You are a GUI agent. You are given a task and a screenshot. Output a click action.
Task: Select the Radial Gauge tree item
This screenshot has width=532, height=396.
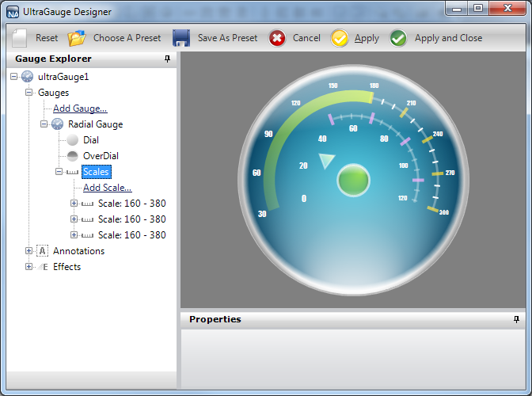[95, 124]
